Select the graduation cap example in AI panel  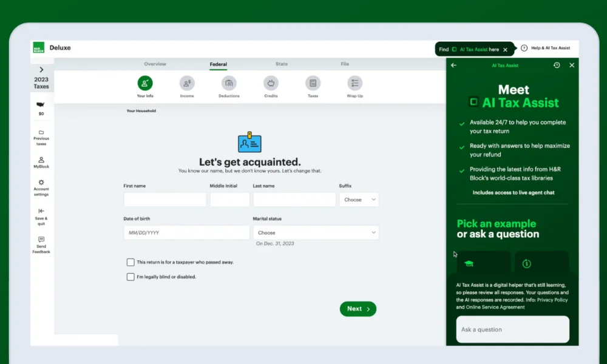point(483,263)
